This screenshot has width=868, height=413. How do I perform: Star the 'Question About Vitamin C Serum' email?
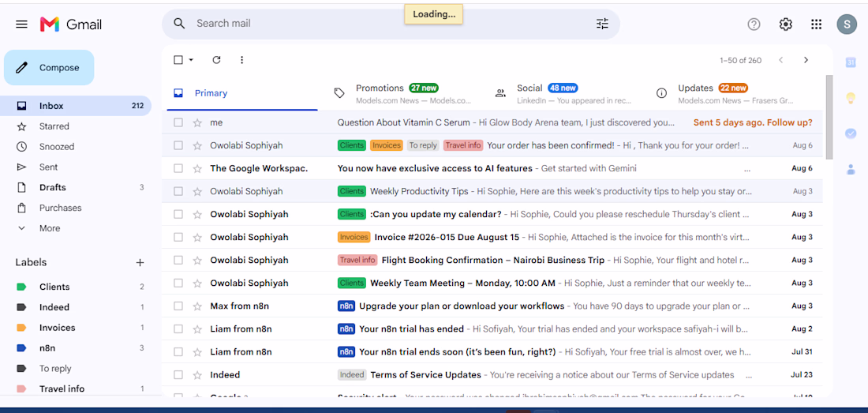(x=197, y=122)
